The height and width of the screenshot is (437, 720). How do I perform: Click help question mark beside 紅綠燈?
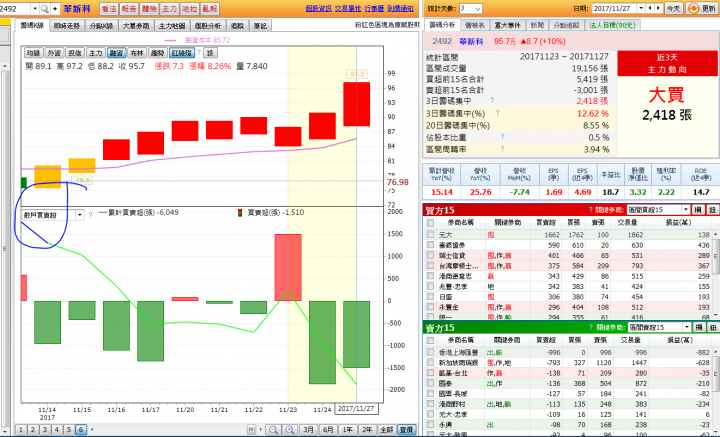pyautogui.click(x=199, y=53)
